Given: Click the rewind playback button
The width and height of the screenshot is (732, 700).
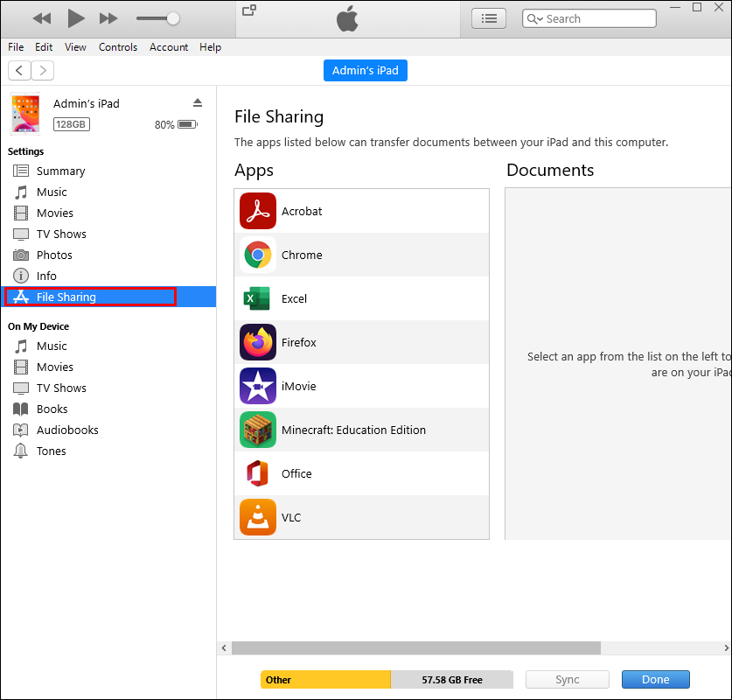Looking at the screenshot, I should pyautogui.click(x=42, y=18).
